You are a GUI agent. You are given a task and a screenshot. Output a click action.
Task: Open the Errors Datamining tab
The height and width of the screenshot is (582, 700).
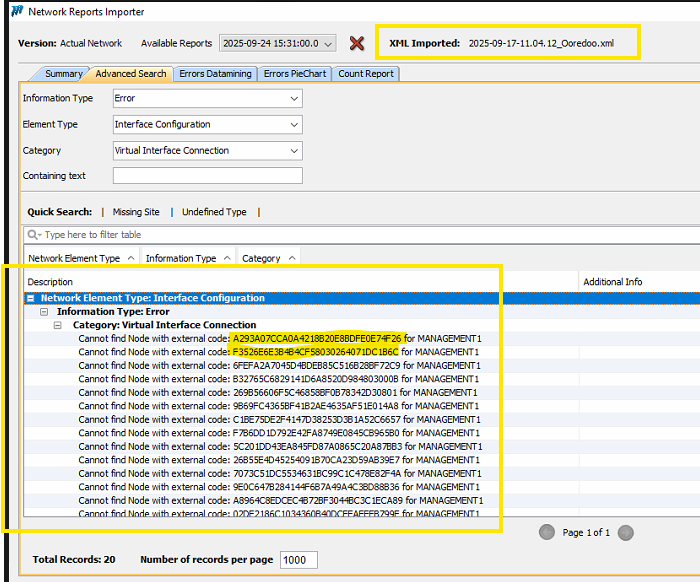point(215,74)
